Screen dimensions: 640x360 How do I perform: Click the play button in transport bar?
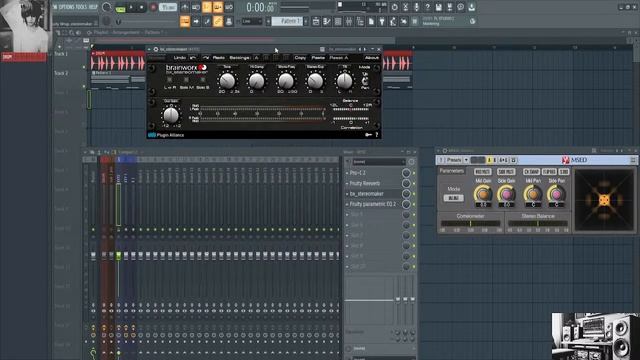pos(131,7)
